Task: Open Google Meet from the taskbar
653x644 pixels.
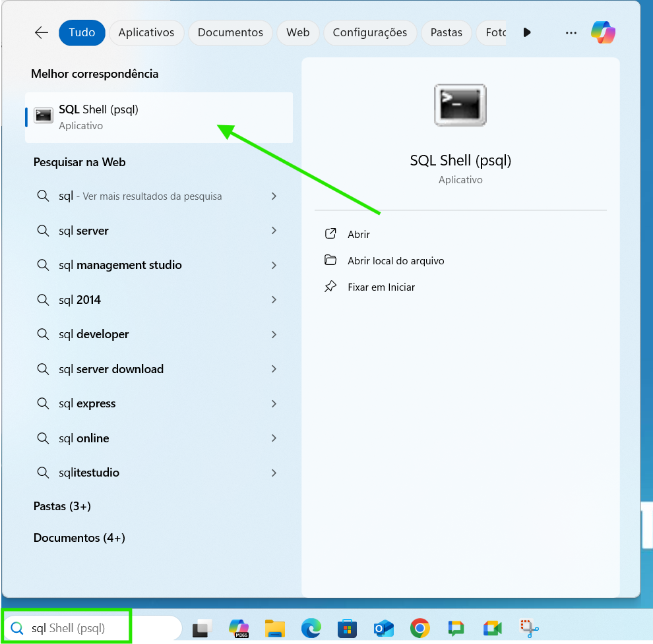Action: [x=492, y=628]
